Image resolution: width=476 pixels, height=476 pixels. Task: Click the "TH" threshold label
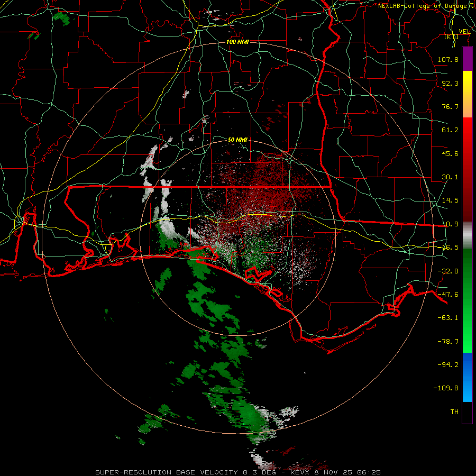tap(454, 412)
